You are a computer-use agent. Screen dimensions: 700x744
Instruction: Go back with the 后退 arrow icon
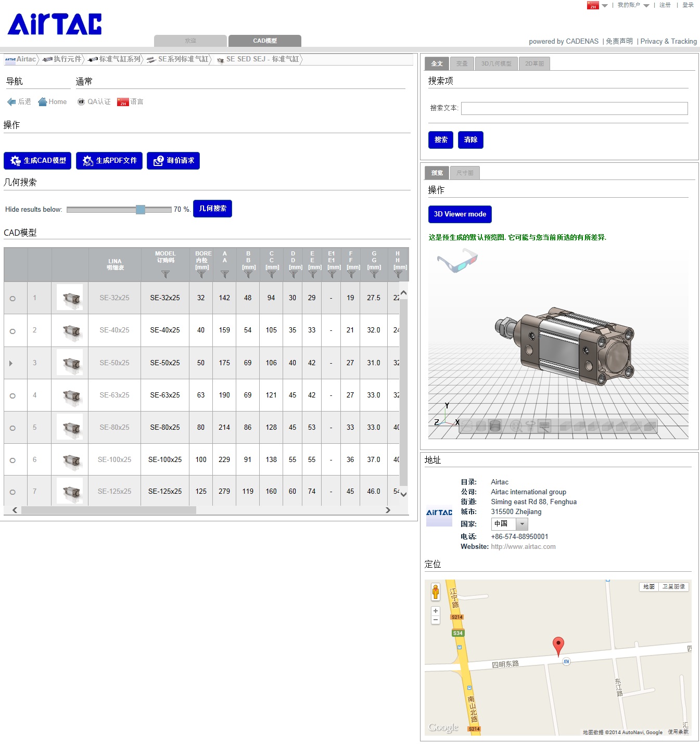(x=11, y=102)
